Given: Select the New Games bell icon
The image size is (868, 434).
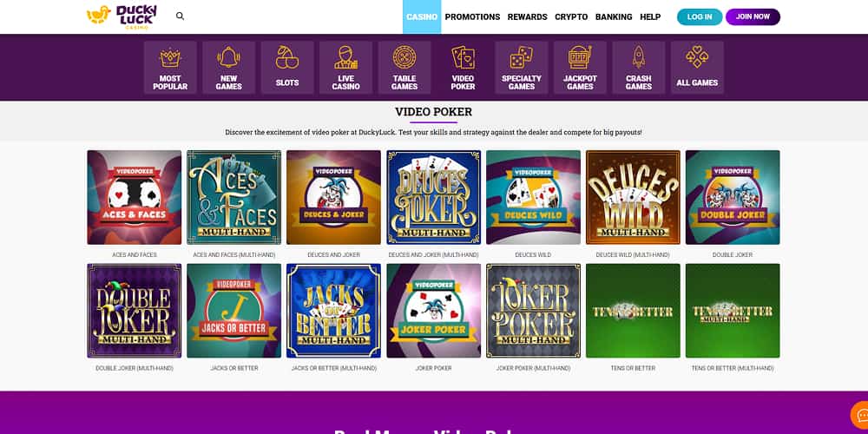Looking at the screenshot, I should 228,68.
